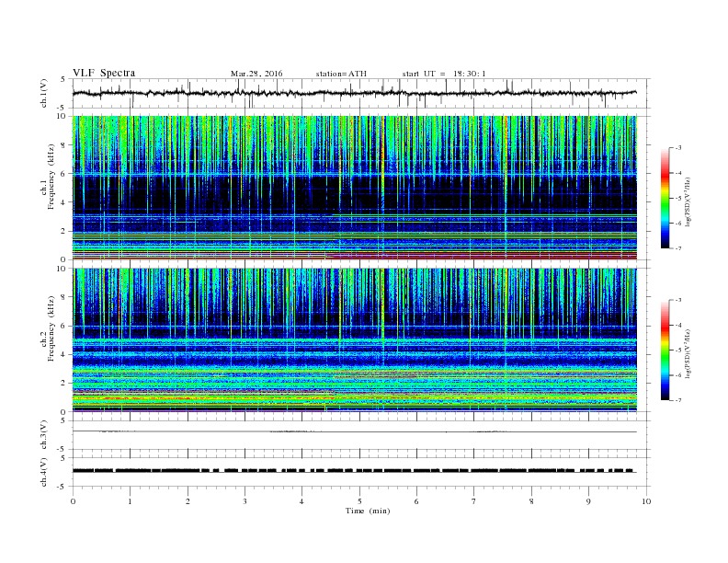Click the time axis tick label "0"
Screen dimensions: 728x563
73,501
